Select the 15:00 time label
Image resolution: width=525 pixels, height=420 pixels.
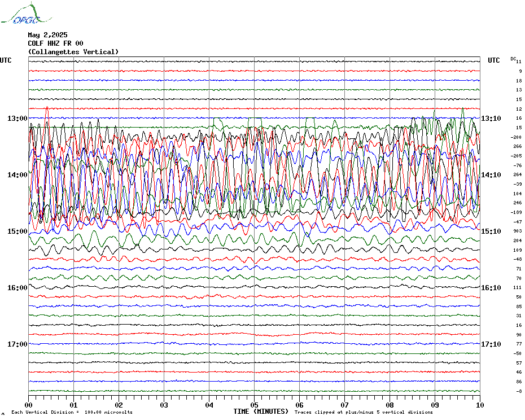pyautogui.click(x=17, y=231)
